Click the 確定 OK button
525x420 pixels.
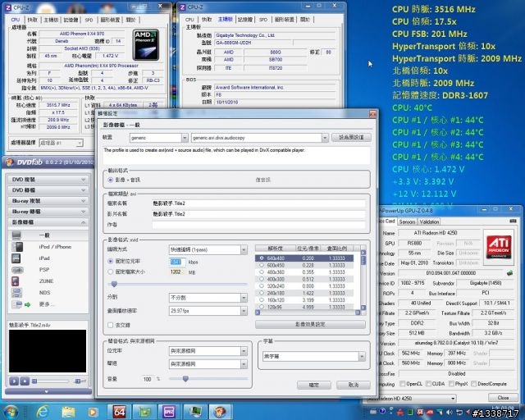pyautogui.click(x=313, y=385)
